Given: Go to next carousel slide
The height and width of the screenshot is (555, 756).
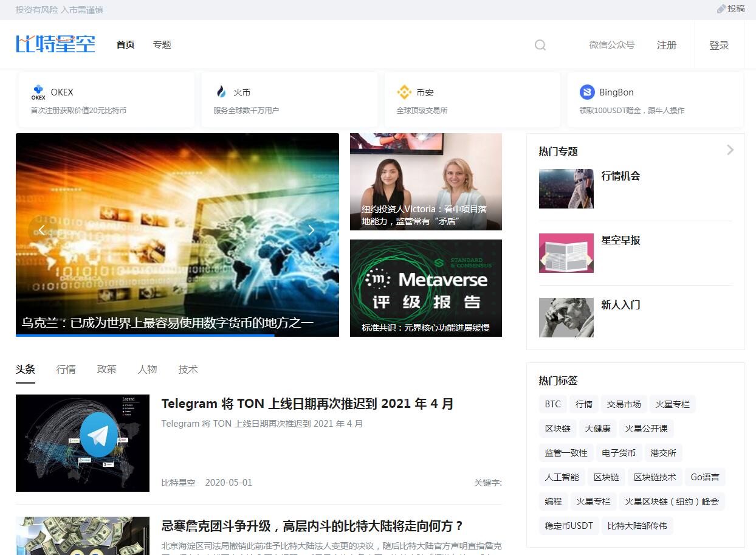Looking at the screenshot, I should coord(311,230).
